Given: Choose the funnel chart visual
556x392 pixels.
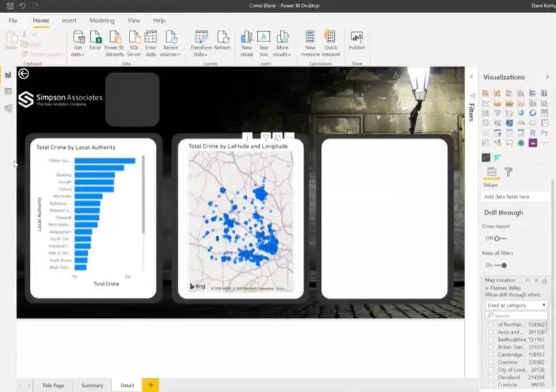Looking at the screenshot, I should pyautogui.click(x=498, y=113).
